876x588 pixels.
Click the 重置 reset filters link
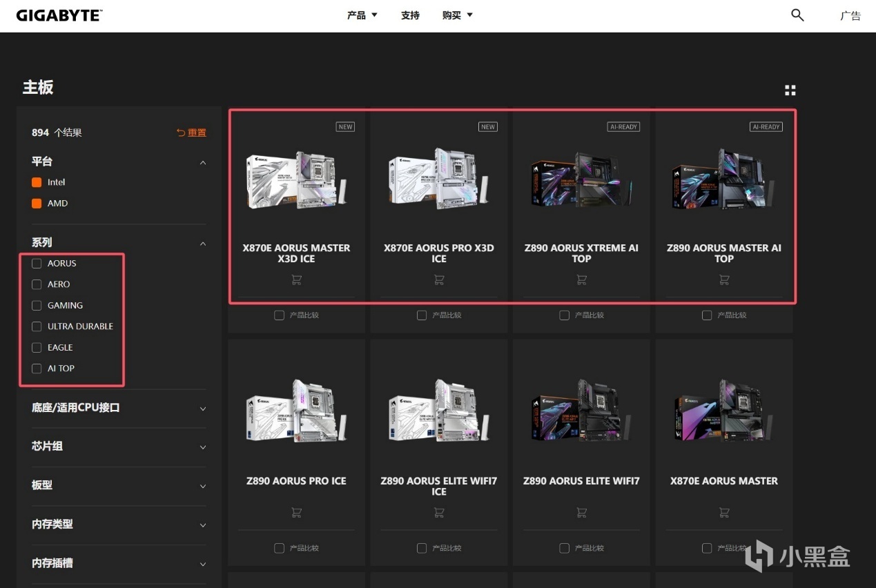coord(192,133)
